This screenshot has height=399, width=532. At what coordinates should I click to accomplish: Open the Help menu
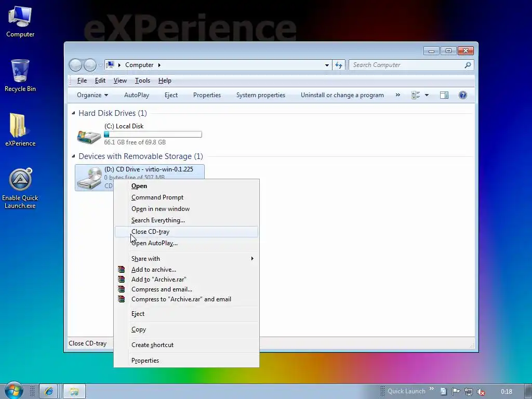pyautogui.click(x=165, y=81)
